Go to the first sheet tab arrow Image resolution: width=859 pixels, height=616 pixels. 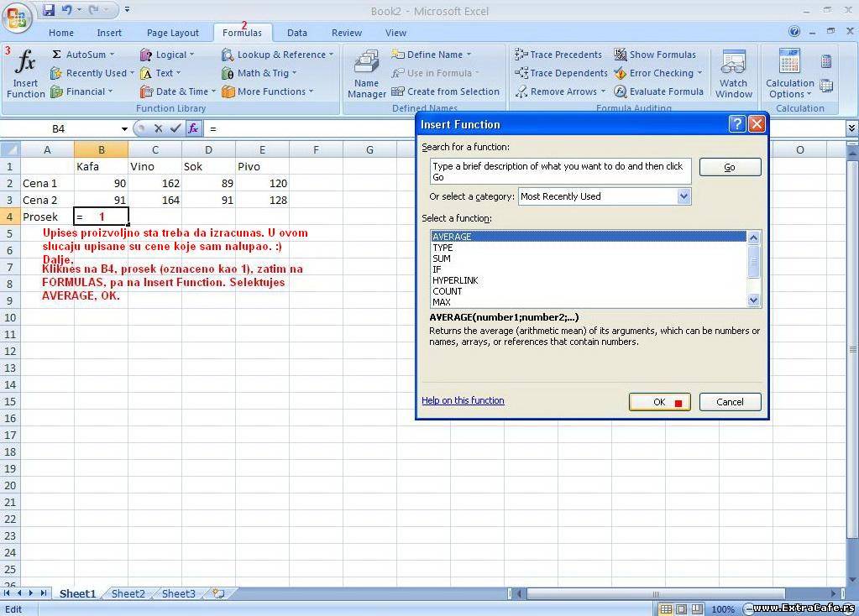coord(7,593)
